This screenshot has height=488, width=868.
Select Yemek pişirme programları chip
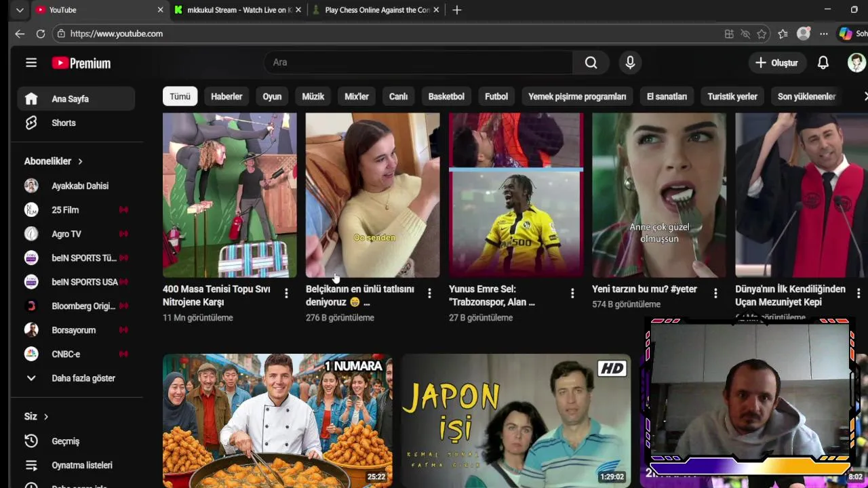(577, 96)
